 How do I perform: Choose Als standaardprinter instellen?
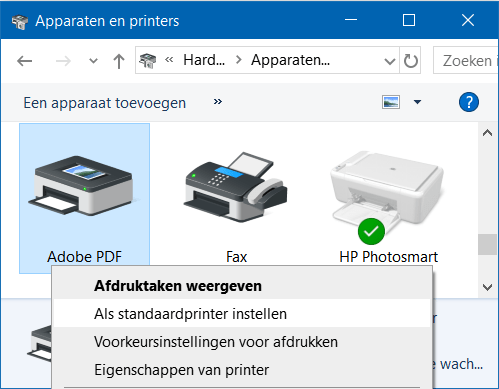(242, 314)
